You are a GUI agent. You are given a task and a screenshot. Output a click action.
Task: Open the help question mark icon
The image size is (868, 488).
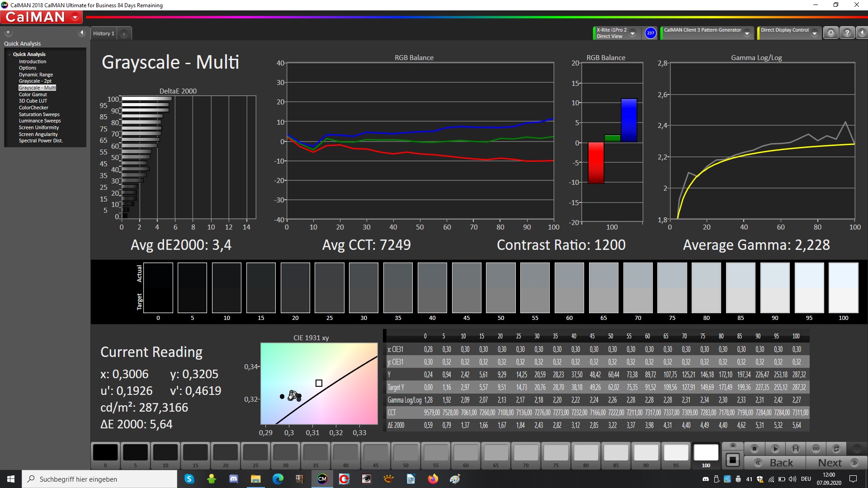coord(847,33)
